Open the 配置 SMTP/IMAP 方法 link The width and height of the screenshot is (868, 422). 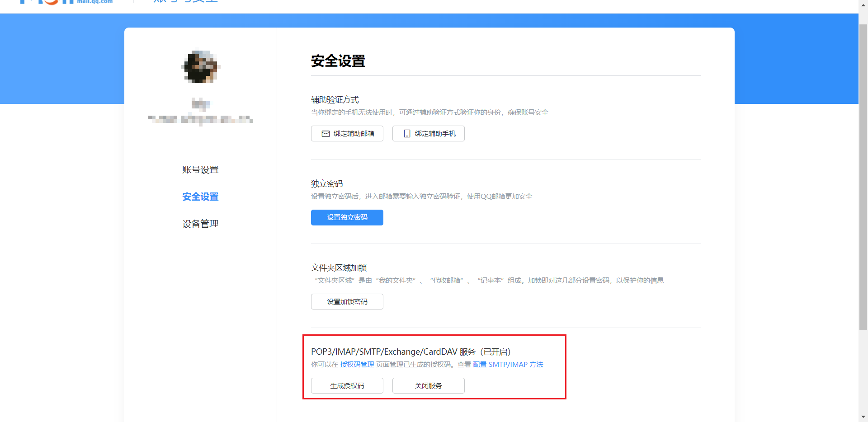point(508,365)
